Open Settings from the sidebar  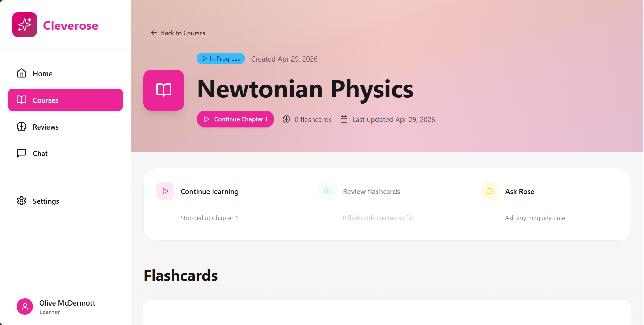pyautogui.click(x=65, y=201)
